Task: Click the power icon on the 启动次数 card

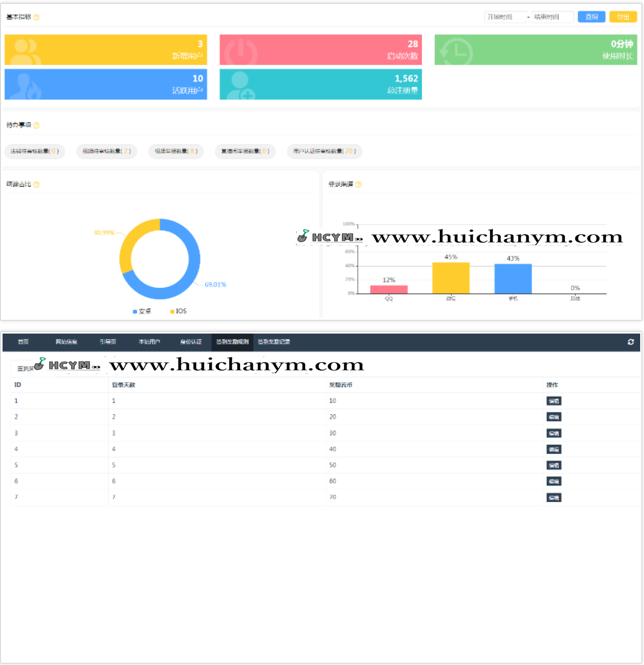Action: point(241,51)
